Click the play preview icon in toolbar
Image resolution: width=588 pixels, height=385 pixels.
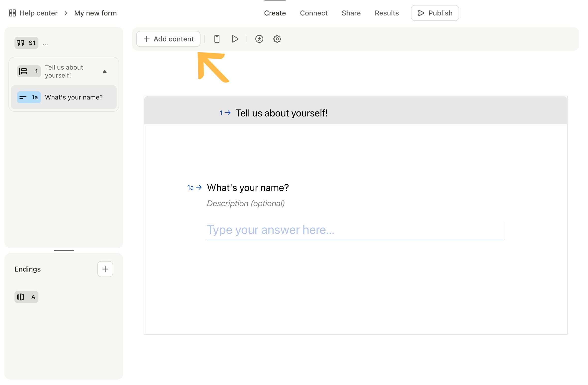tap(235, 39)
